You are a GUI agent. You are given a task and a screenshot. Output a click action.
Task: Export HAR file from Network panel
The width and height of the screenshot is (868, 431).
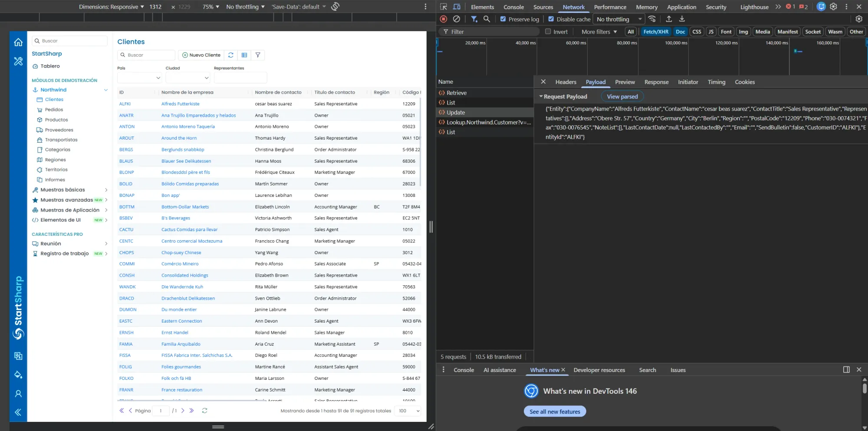(x=682, y=19)
